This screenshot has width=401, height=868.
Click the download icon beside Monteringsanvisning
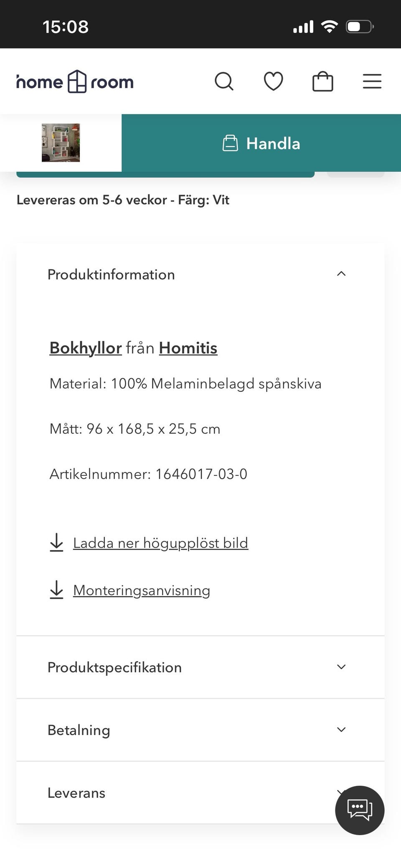[56, 590]
